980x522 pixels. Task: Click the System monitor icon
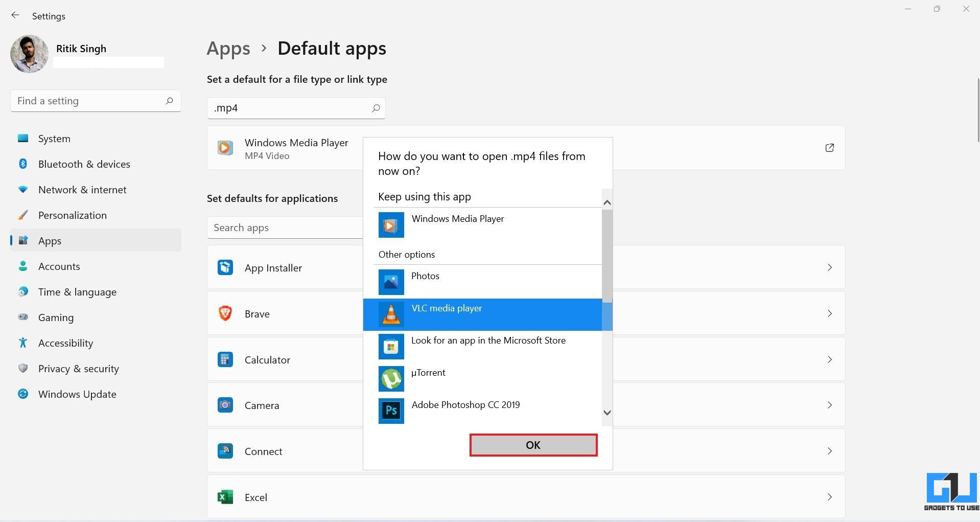[23, 138]
